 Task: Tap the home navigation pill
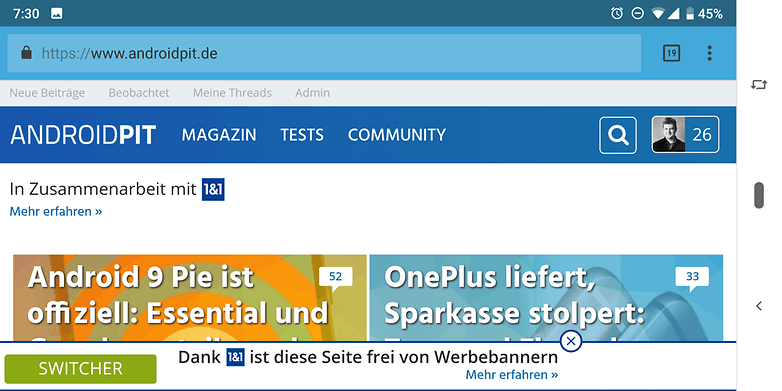click(759, 195)
